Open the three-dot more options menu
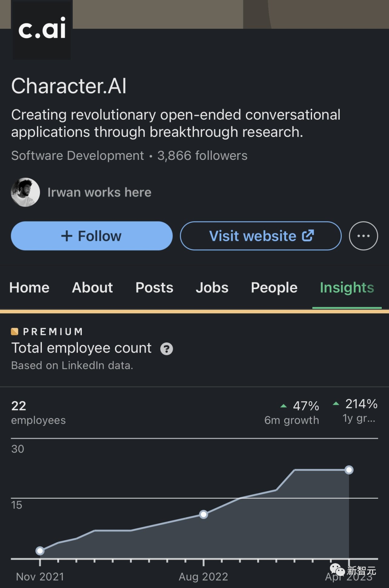The image size is (389, 588). click(x=363, y=236)
